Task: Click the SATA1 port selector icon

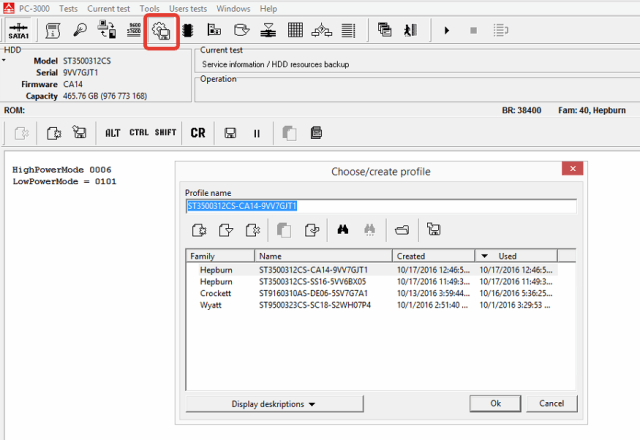Action: pyautogui.click(x=17, y=30)
